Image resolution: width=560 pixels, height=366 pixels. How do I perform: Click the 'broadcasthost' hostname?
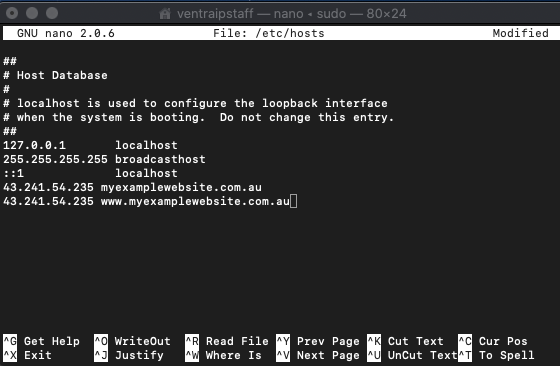160,159
